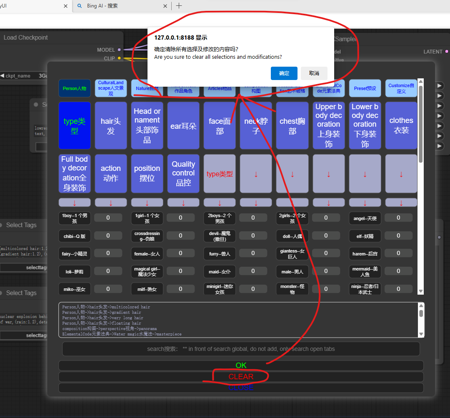The image size is (450, 418).
Task: Click the search搜索 input field
Action: (x=241, y=349)
